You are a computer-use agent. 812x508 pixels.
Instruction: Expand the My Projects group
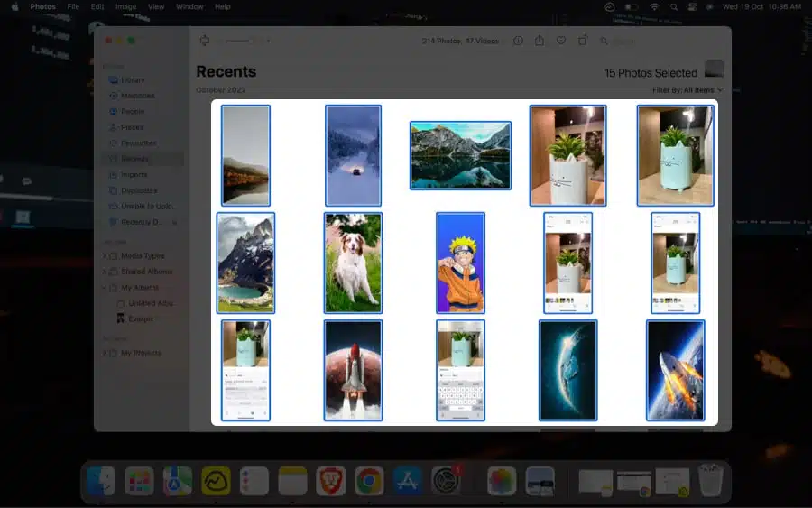(x=105, y=353)
